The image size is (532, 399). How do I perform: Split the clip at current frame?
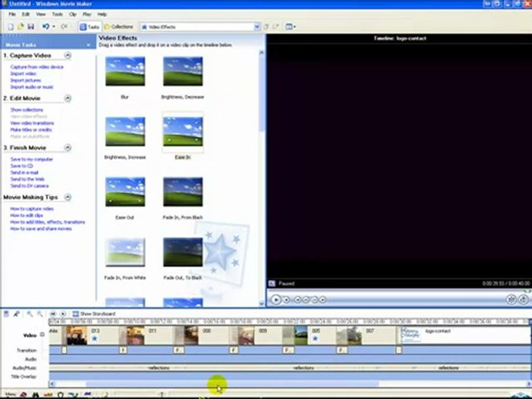coord(511,300)
